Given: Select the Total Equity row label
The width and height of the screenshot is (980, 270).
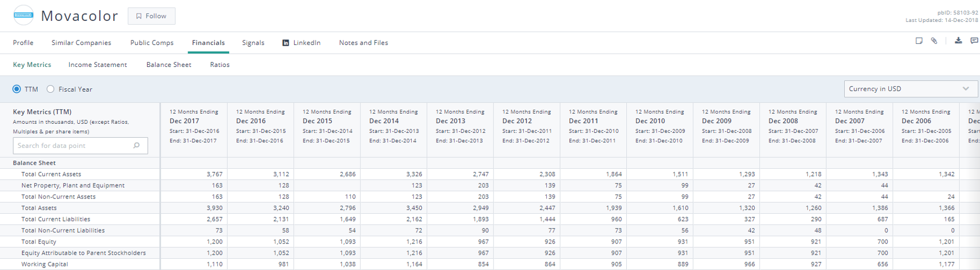Looking at the screenshot, I should point(39,242).
